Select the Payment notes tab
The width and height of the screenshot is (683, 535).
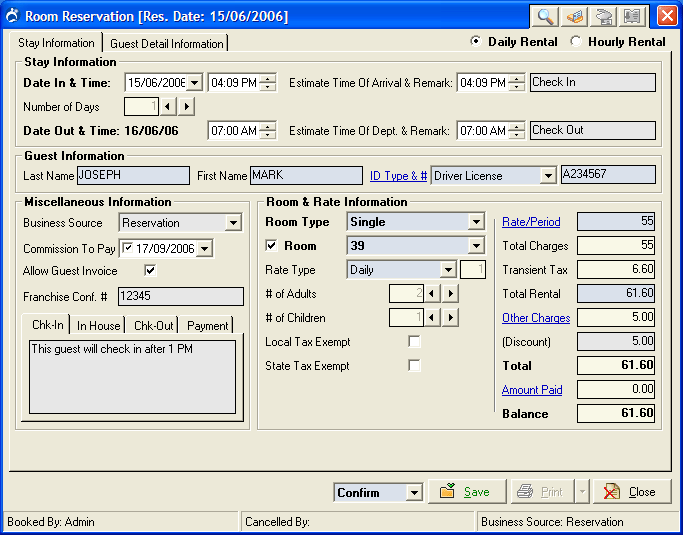207,325
